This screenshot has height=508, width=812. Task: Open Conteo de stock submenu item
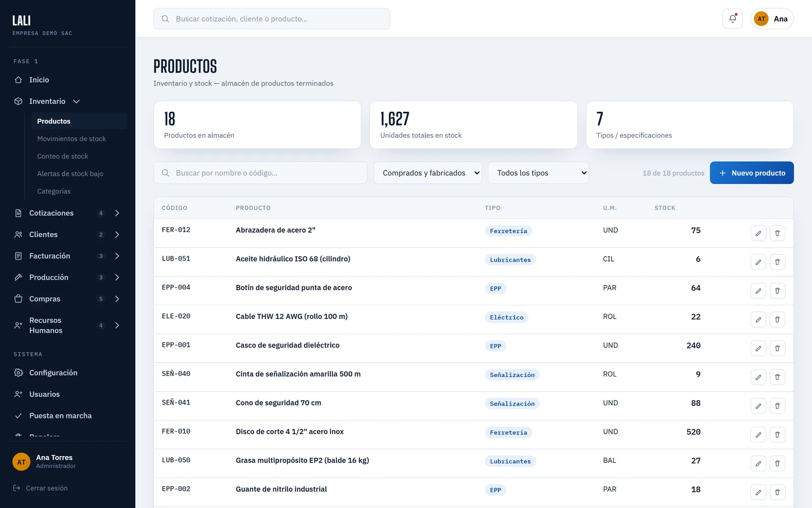tap(79, 156)
